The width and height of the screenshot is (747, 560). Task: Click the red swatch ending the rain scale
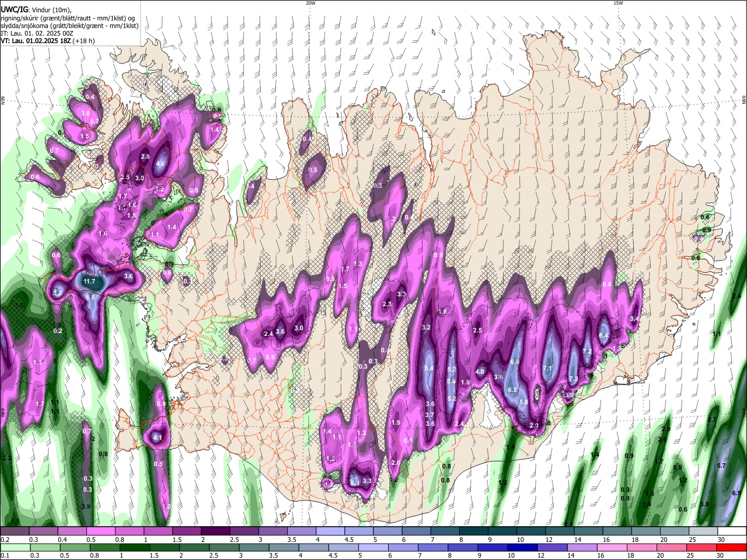[x=731, y=548]
